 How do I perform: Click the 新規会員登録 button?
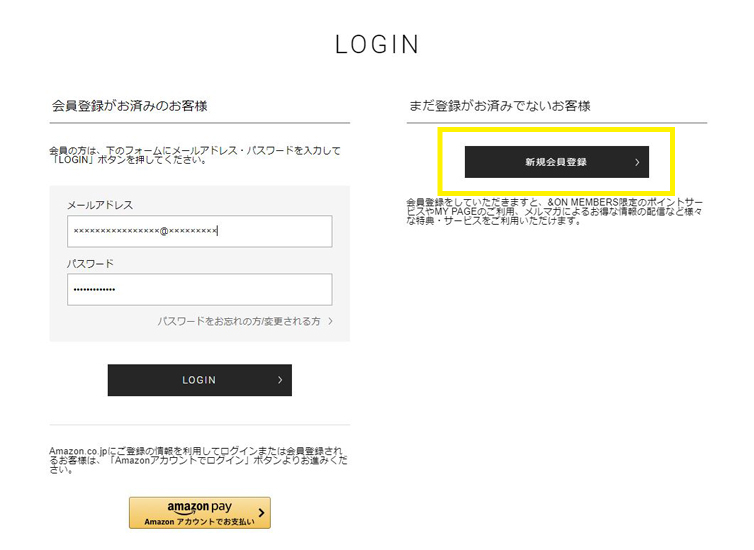(556, 162)
